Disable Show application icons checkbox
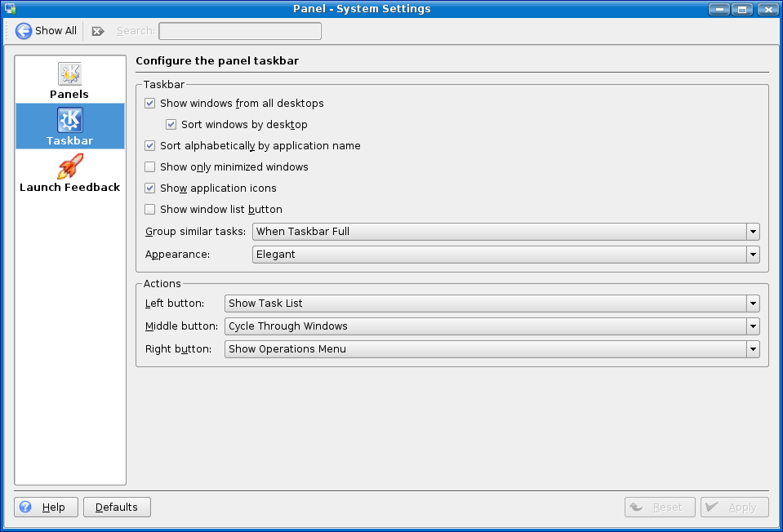Screen dimensions: 783x532 pyautogui.click(x=149, y=188)
